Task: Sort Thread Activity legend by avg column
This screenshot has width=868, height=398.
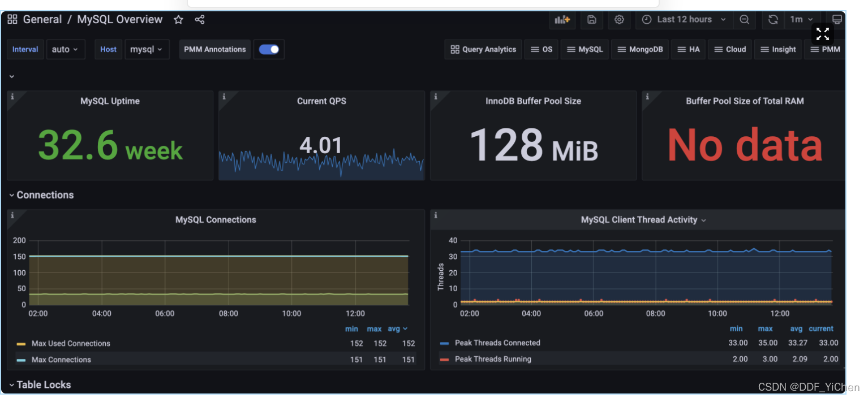Action: click(x=797, y=328)
